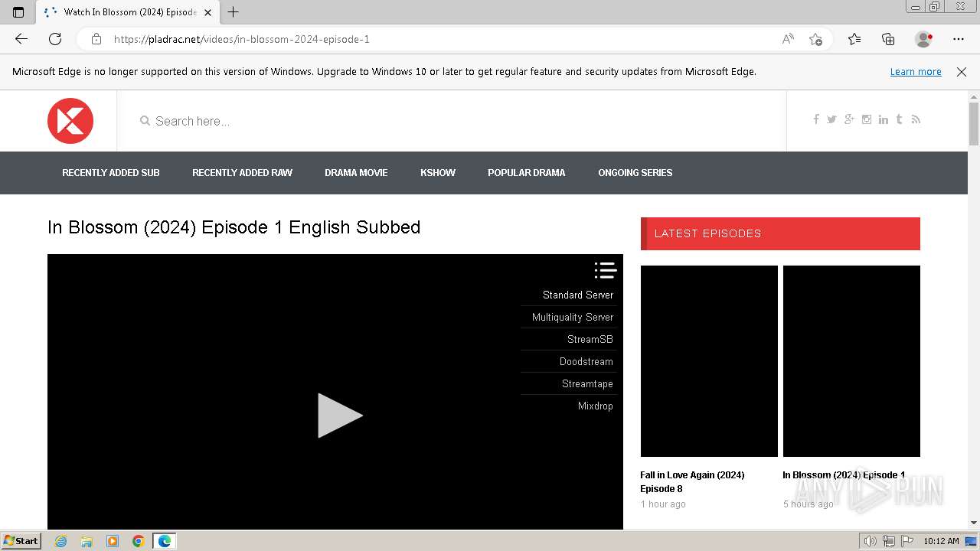Open the browser profile icon
This screenshot has height=551, width=980.
pos(923,39)
